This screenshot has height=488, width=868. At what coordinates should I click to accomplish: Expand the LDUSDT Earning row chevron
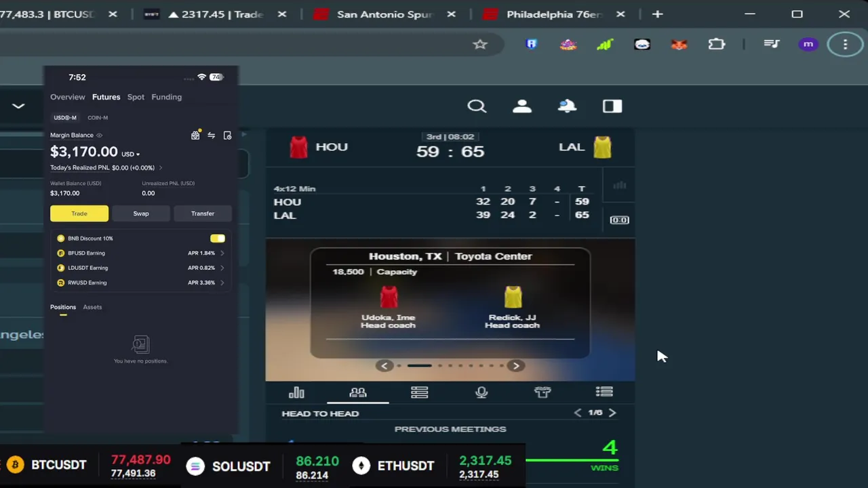click(x=222, y=268)
